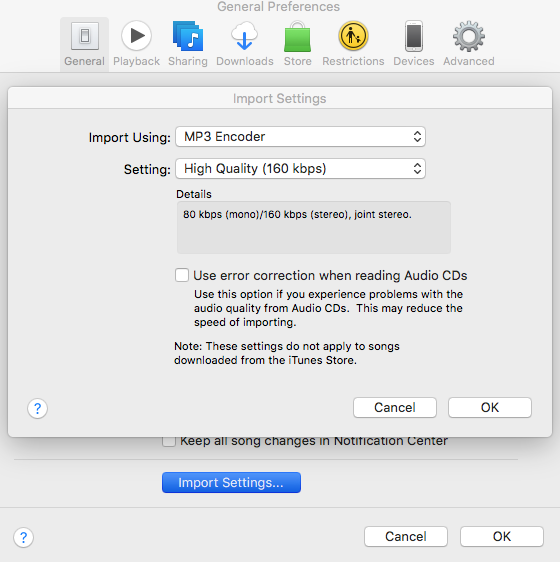Click Cancel in General Preferences window
The width and height of the screenshot is (560, 562).
pos(406,537)
